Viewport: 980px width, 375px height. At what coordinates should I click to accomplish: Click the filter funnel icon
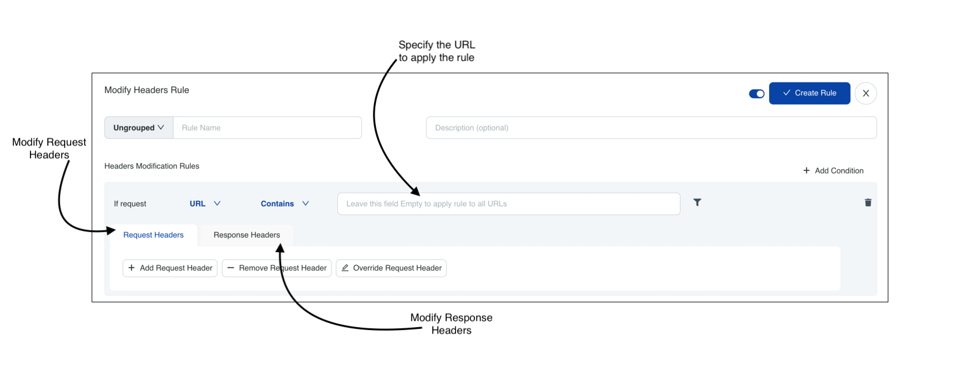697,202
